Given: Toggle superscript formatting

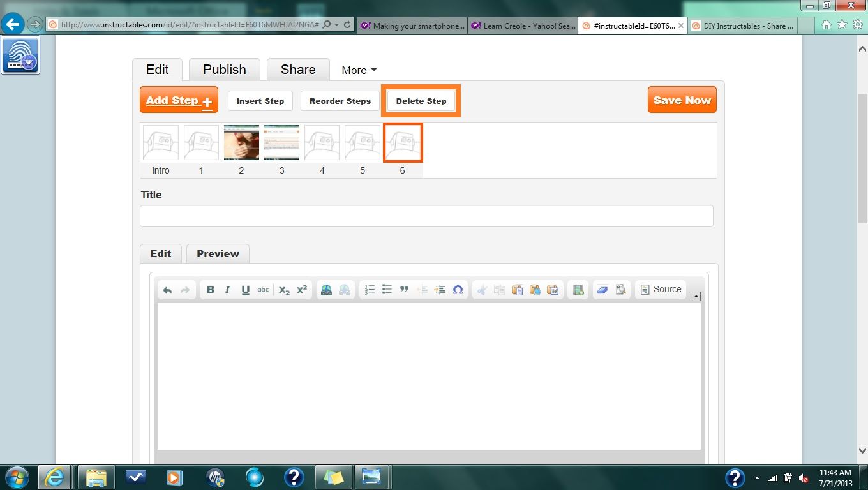Looking at the screenshot, I should 301,290.
